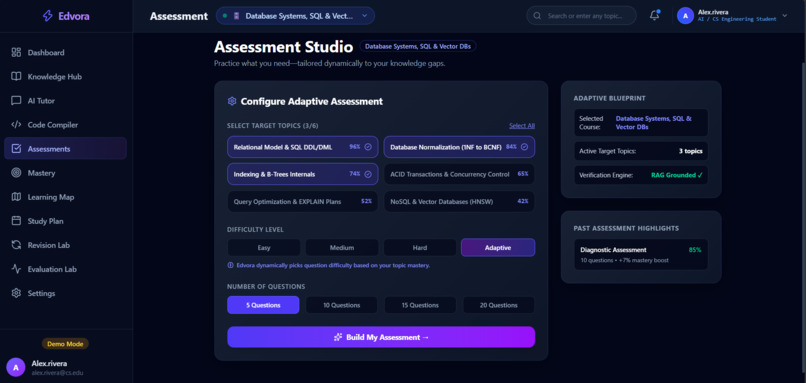Click the bottom-left Alex.rivera avatar
Viewport: 806px width, 383px height.
(x=15, y=368)
